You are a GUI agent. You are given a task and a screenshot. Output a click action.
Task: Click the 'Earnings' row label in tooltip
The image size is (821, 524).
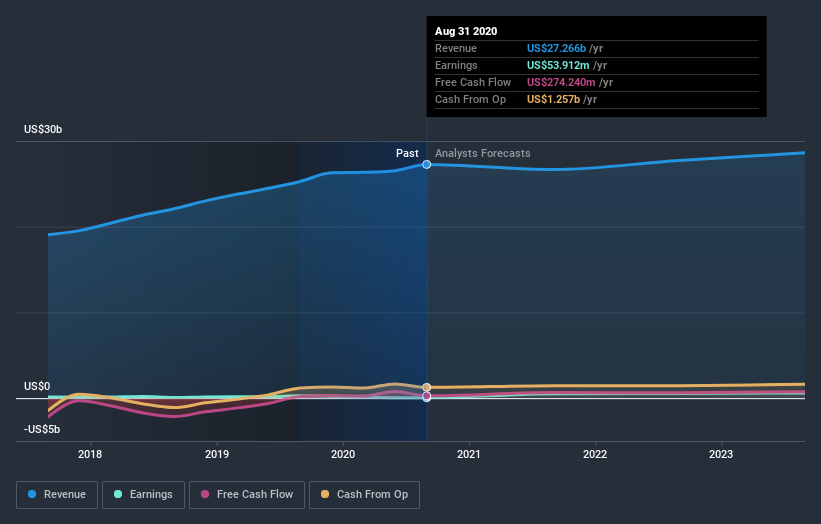coord(456,65)
